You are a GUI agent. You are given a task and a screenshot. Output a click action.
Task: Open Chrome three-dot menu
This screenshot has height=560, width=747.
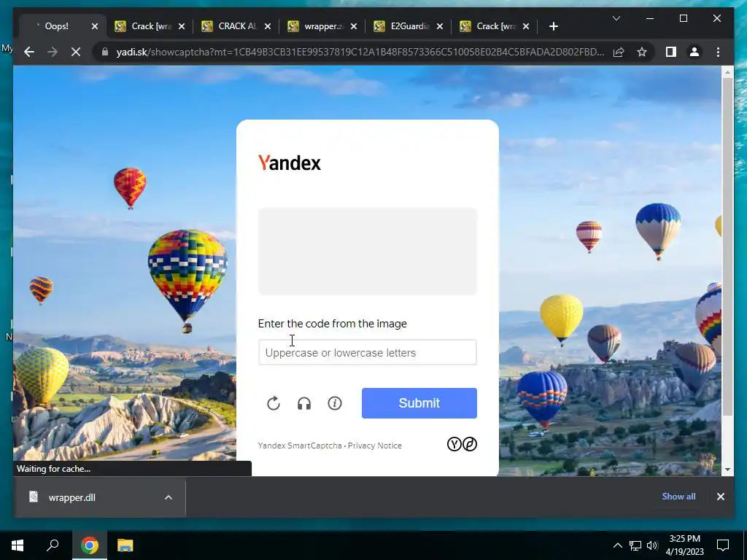[x=718, y=52]
